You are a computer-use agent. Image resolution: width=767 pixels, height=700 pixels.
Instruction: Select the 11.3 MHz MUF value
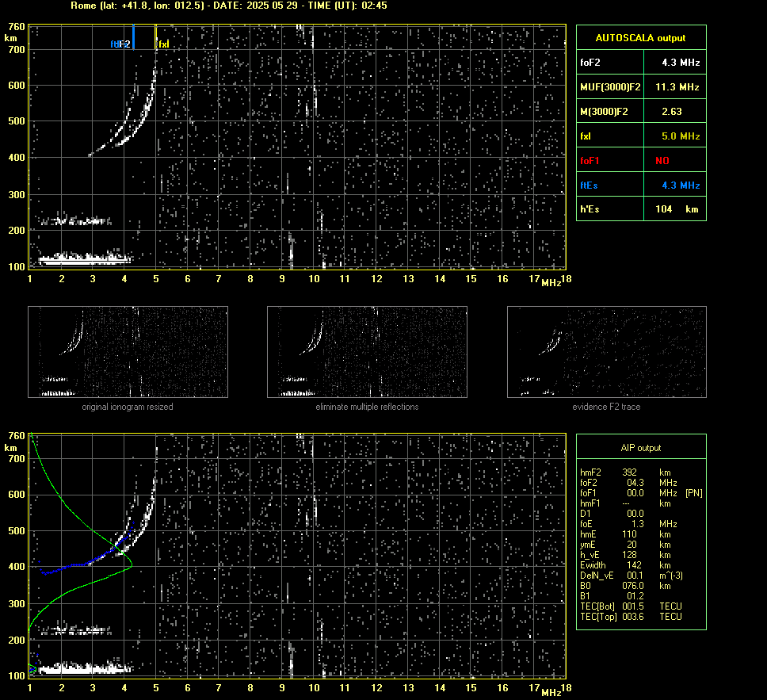click(x=677, y=87)
